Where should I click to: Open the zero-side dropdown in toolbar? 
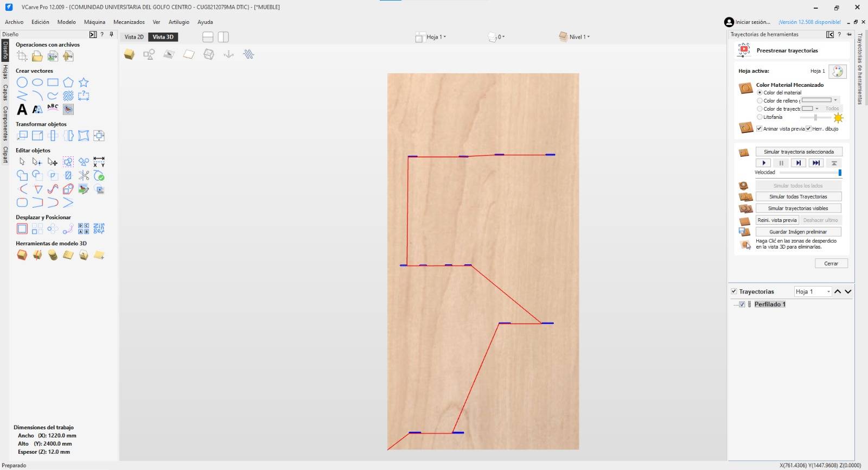pyautogui.click(x=496, y=37)
